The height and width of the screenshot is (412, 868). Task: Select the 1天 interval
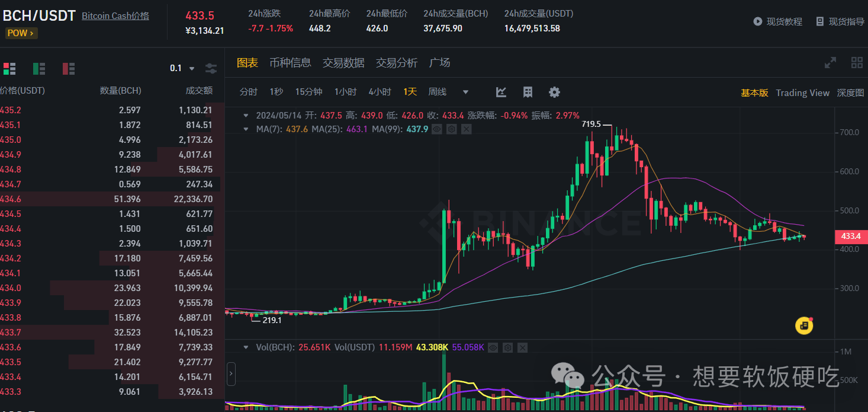tap(410, 92)
